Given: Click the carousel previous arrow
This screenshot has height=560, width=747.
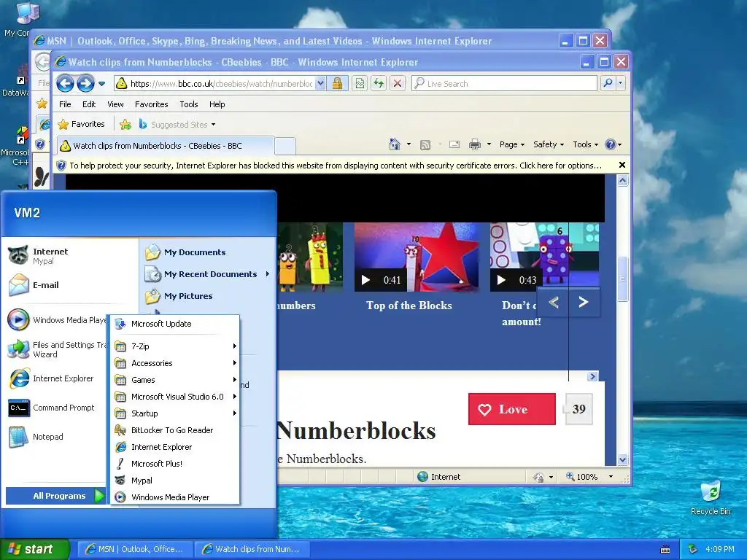Looking at the screenshot, I should click(554, 303).
